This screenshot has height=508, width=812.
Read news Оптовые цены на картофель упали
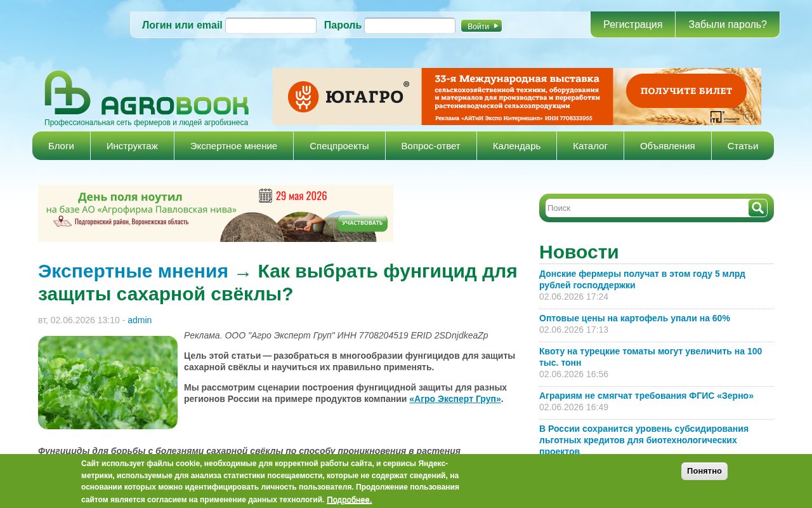(634, 318)
